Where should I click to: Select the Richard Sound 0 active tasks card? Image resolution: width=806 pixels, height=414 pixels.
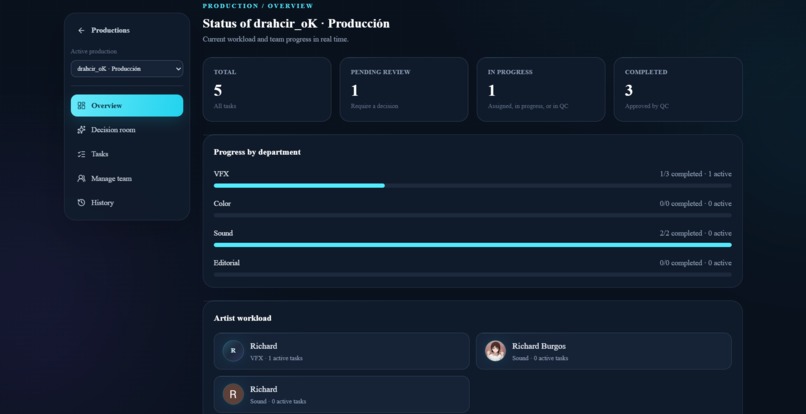341,394
